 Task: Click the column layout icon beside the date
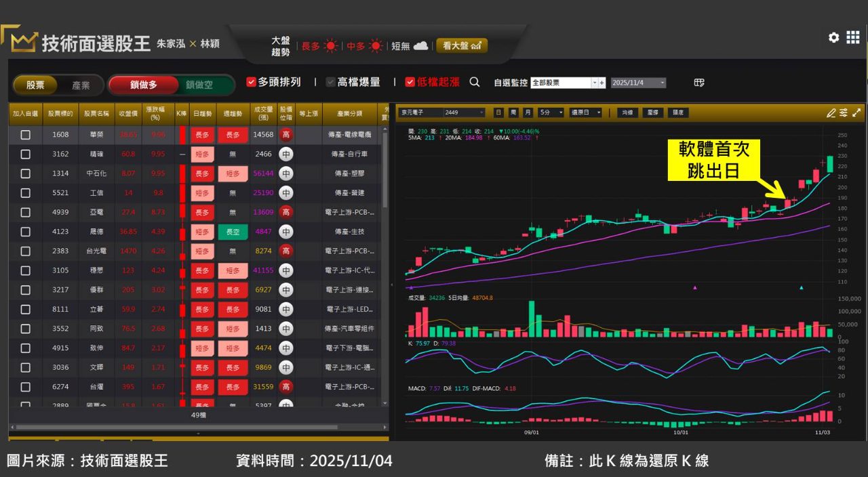(699, 83)
